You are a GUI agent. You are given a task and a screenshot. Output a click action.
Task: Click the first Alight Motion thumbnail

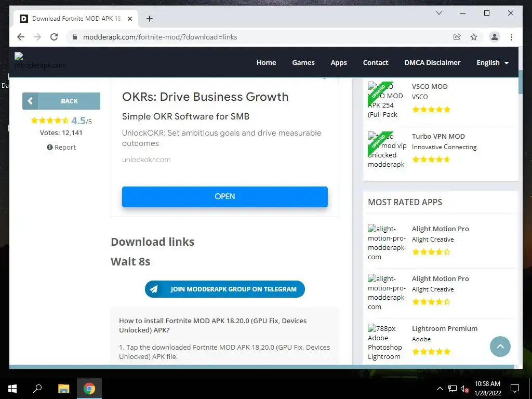[x=387, y=243]
